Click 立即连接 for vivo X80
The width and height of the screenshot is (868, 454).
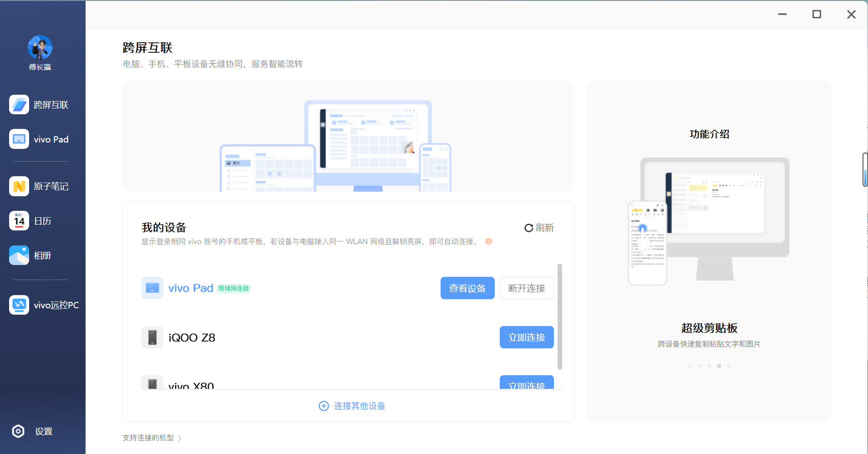point(527,383)
